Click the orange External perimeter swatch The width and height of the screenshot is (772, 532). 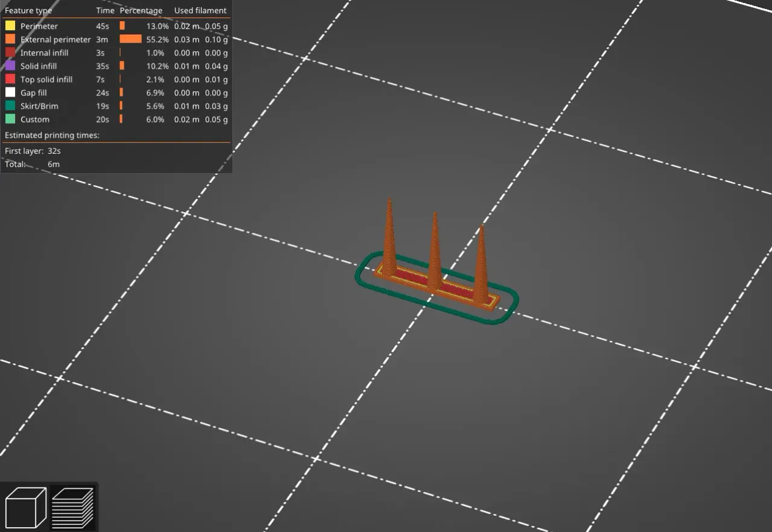pos(9,39)
